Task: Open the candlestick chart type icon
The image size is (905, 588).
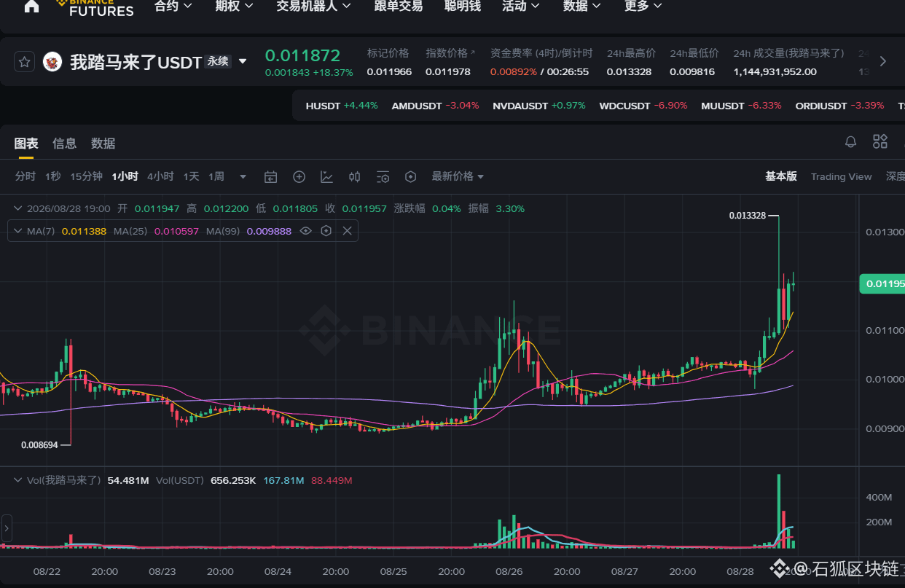Action: point(355,177)
